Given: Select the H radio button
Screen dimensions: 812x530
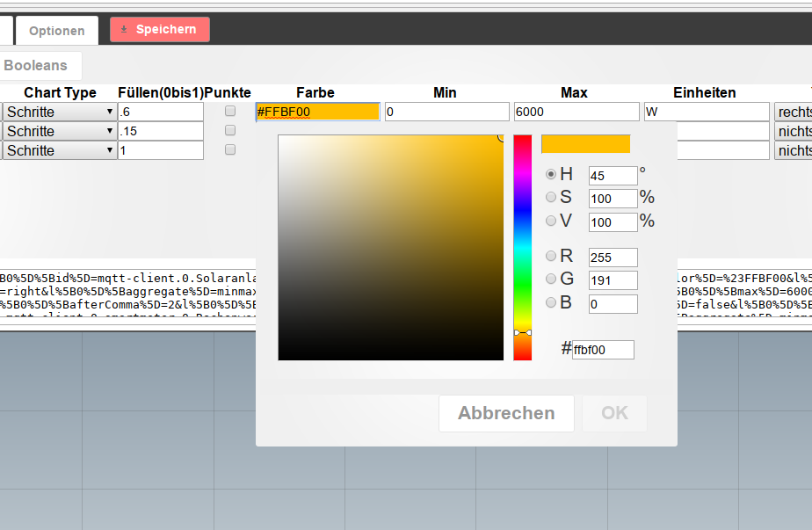Looking at the screenshot, I should pyautogui.click(x=551, y=174).
